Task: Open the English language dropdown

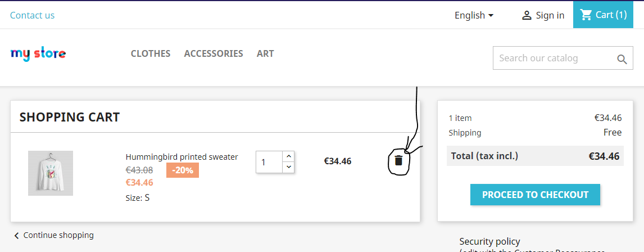Action: tap(474, 15)
